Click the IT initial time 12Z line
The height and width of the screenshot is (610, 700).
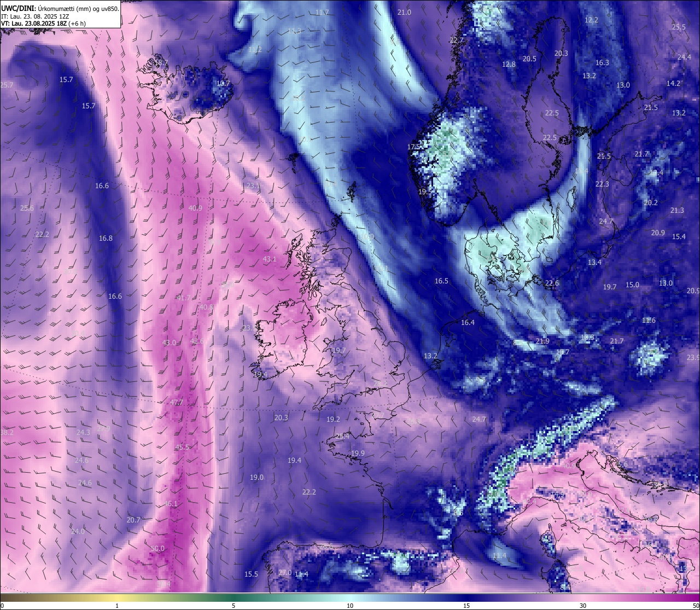[35, 16]
